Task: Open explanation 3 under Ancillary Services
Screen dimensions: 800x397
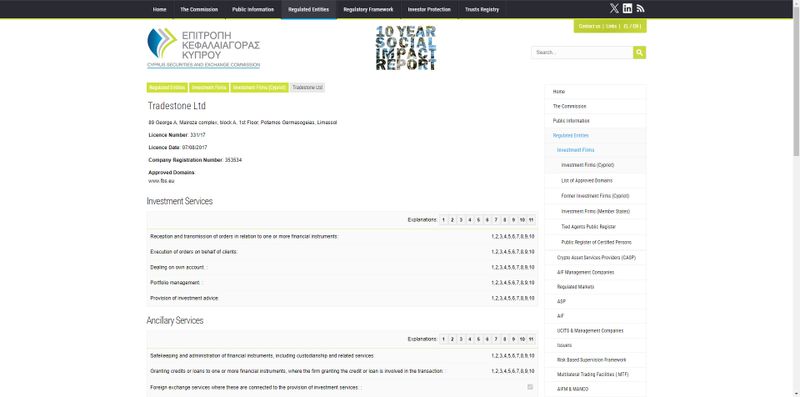Action: click(461, 339)
